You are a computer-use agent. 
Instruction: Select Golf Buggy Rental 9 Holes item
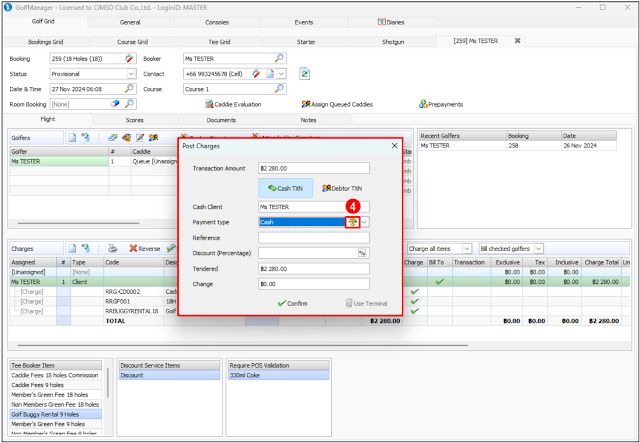[56, 414]
